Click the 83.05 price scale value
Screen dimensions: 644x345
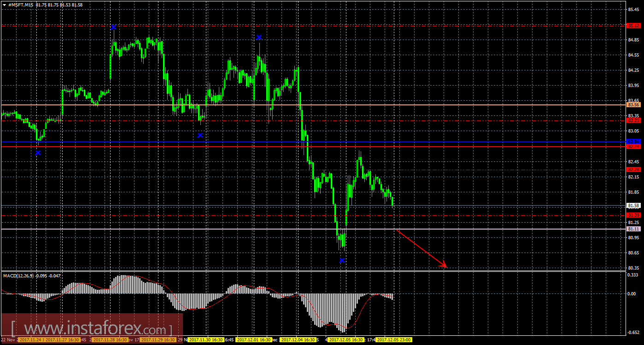[634, 131]
